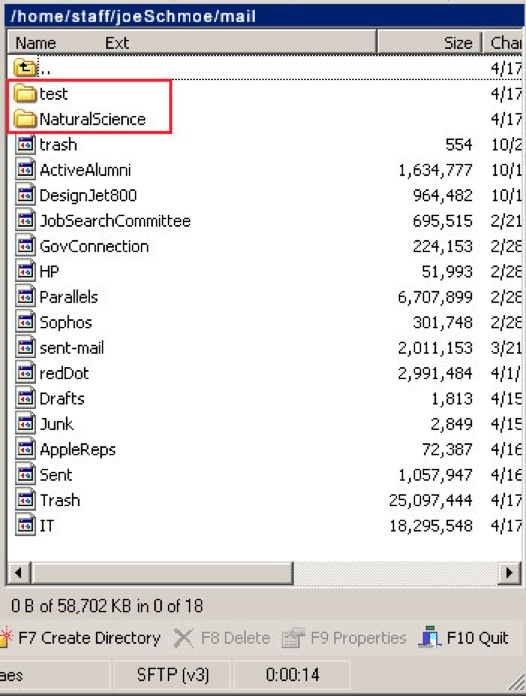Screen dimensions: 526x698
Task: Select the test folder icon
Action: point(24,93)
